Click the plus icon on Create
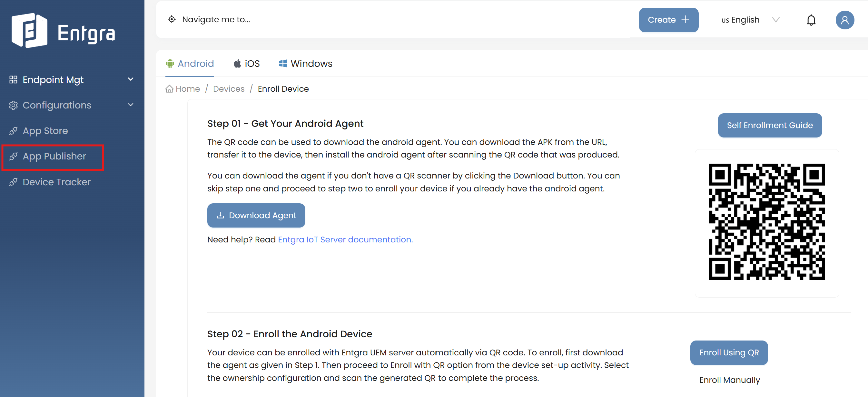The width and height of the screenshot is (868, 397). pos(685,20)
